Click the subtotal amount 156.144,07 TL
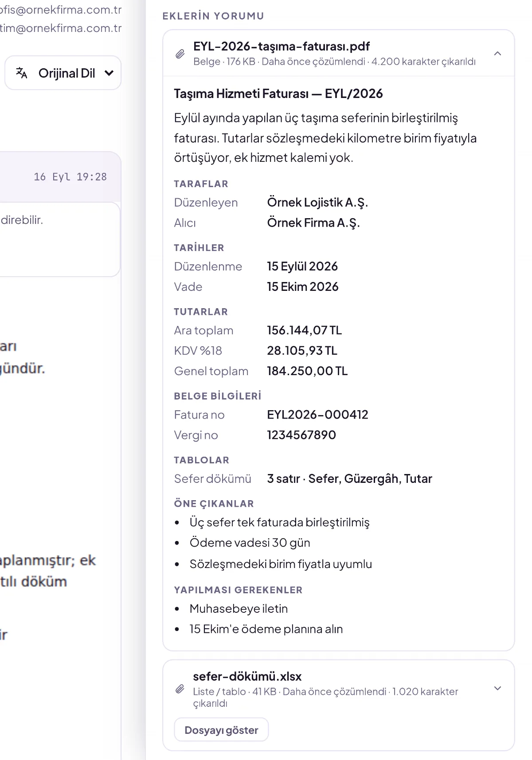The height and width of the screenshot is (760, 532). (305, 330)
